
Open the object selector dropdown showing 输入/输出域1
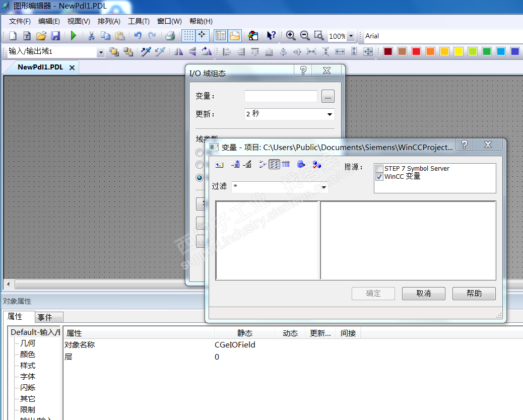coord(101,52)
